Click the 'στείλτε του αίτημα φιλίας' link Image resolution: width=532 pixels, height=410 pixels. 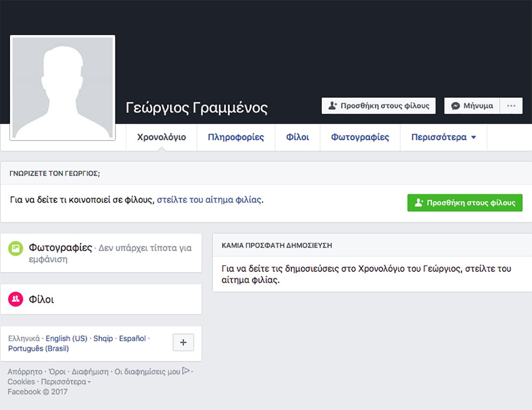[x=209, y=200]
